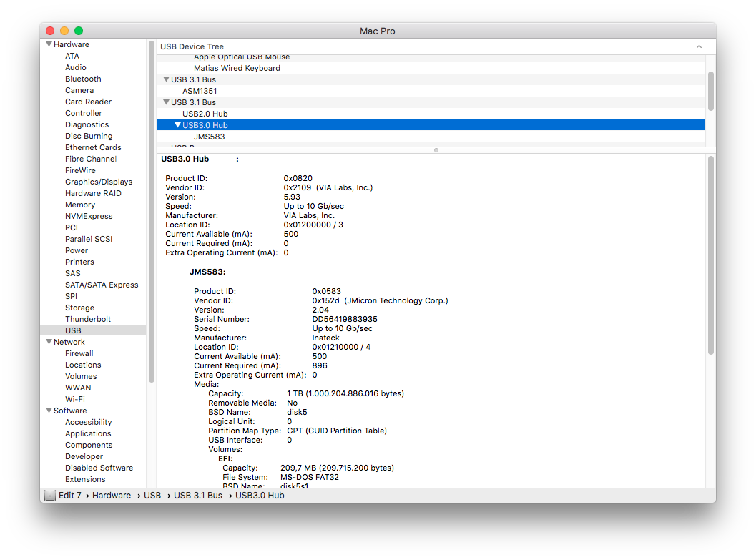Select SAS in the sidebar
This screenshot has height=560, width=756.
[x=73, y=273]
